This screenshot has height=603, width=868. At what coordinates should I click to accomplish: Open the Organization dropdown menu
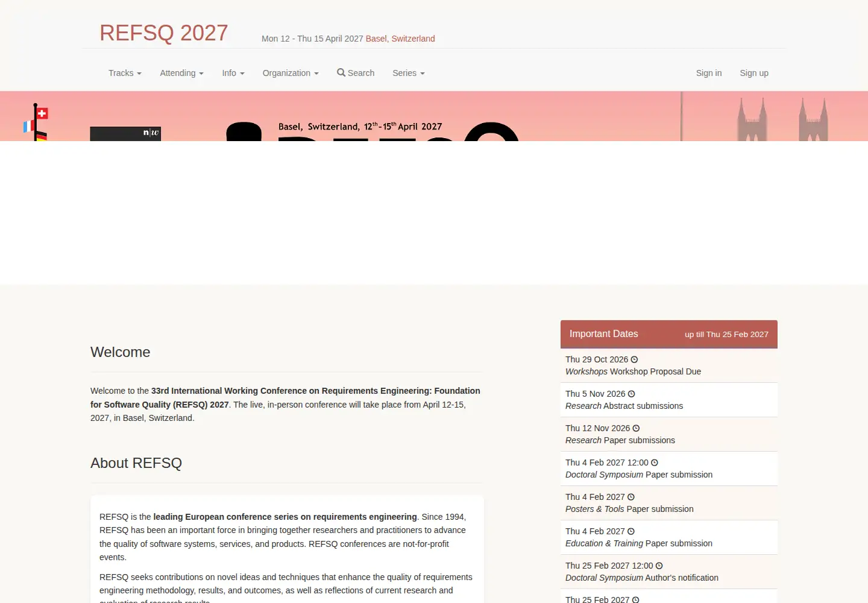(291, 73)
